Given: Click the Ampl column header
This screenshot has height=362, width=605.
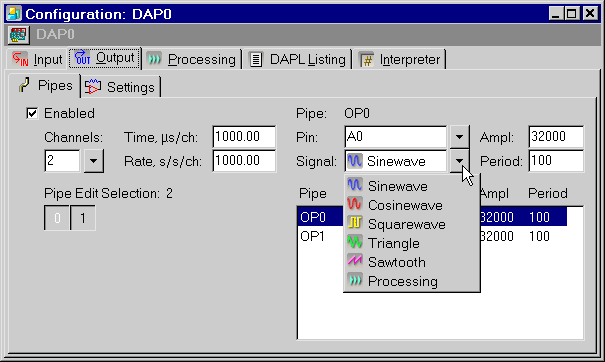Looking at the screenshot, I should pos(495,193).
